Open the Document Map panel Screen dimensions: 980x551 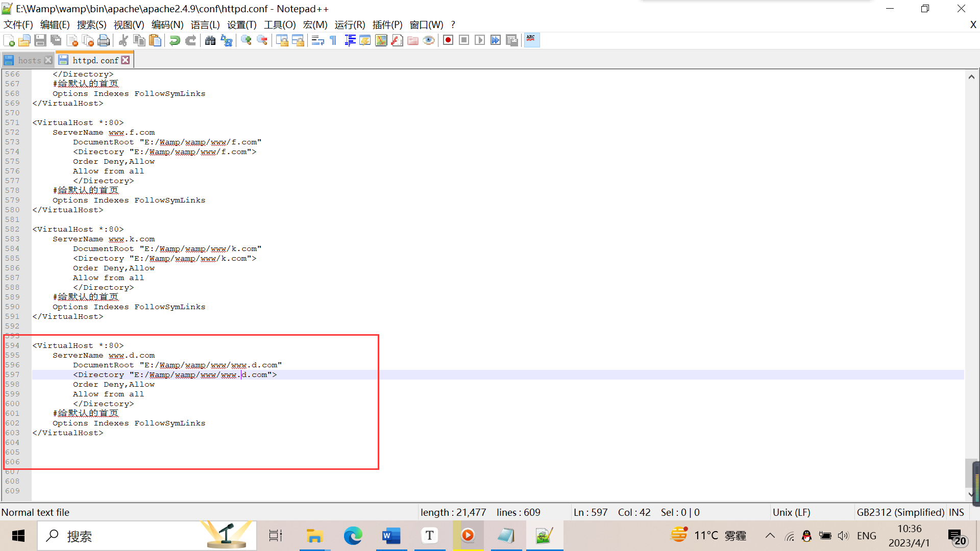click(381, 40)
